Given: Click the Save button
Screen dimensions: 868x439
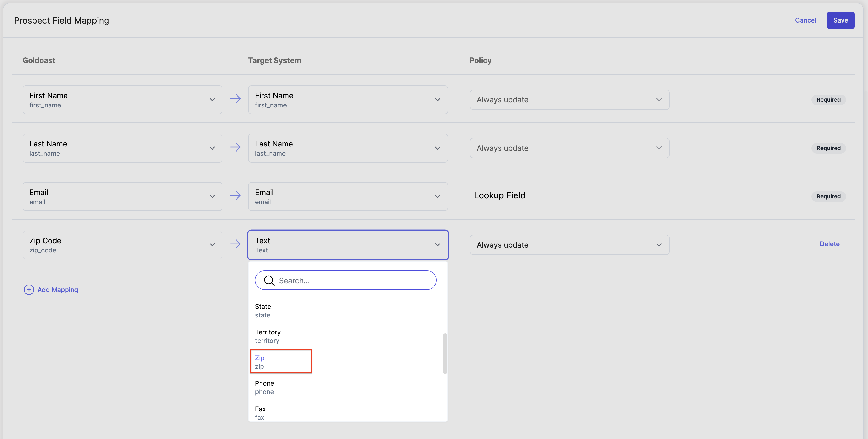Looking at the screenshot, I should [x=840, y=20].
